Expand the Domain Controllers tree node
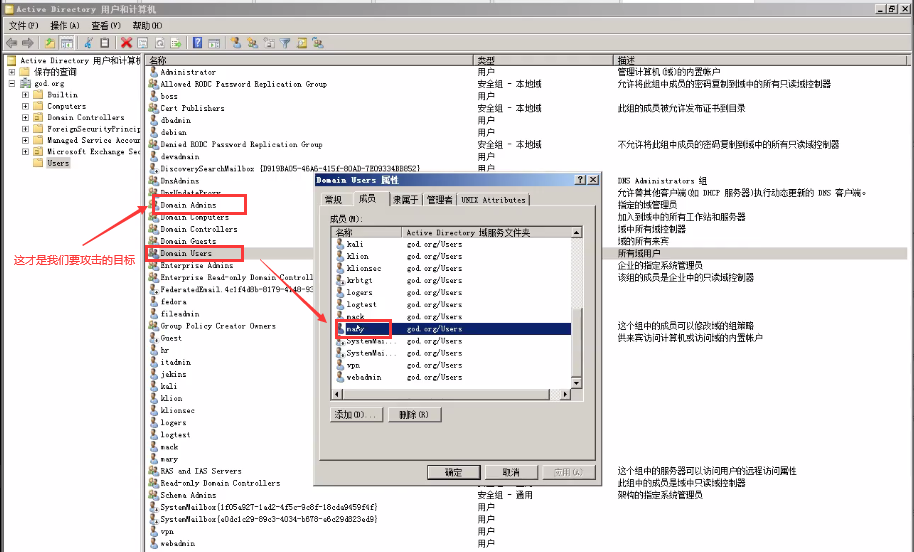 point(25,117)
